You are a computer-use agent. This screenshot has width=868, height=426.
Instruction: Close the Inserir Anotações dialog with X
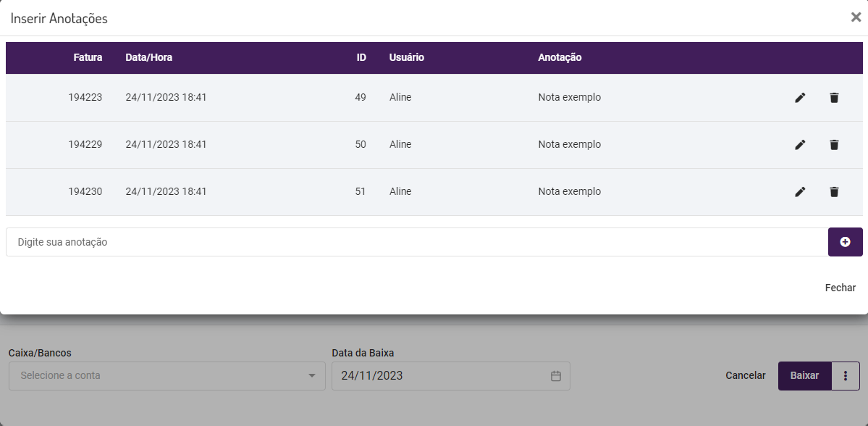856,17
